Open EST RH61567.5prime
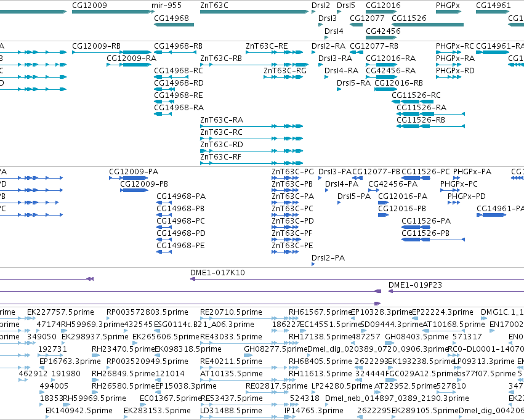Image resolution: width=524 pixels, height=420 pixels. [x=320, y=312]
